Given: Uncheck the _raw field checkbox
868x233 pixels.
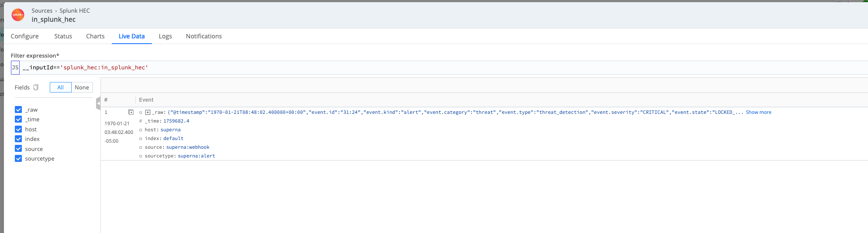Looking at the screenshot, I should (x=18, y=110).
